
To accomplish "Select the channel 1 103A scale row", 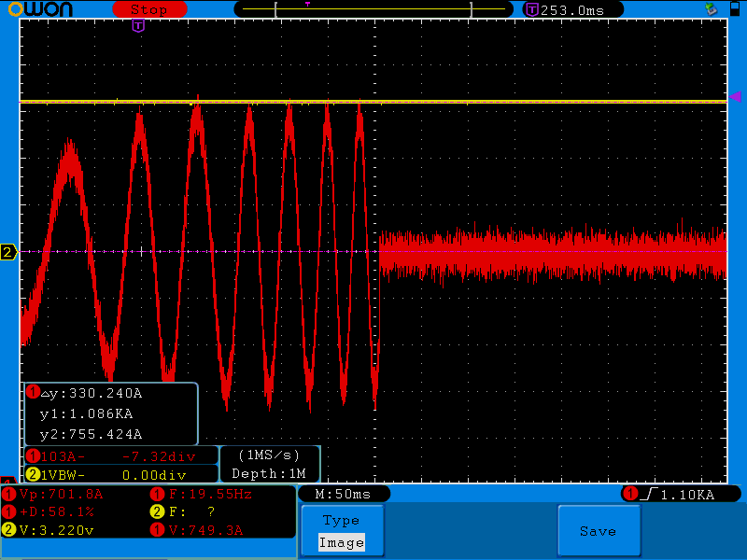I will pyautogui.click(x=120, y=456).
